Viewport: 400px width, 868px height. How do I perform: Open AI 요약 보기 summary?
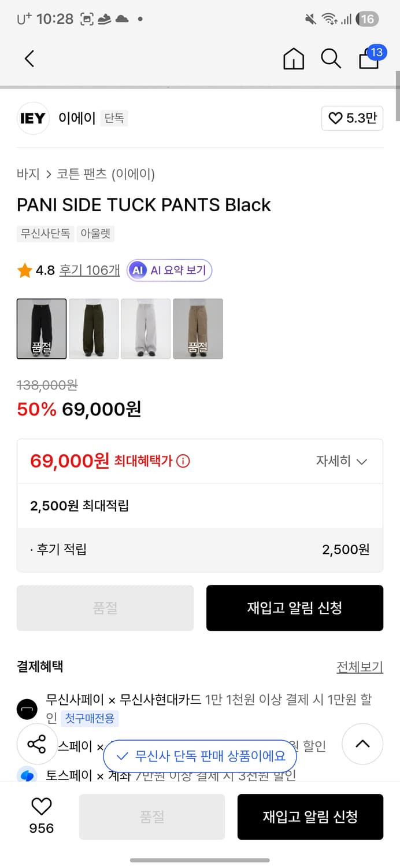[x=169, y=270]
